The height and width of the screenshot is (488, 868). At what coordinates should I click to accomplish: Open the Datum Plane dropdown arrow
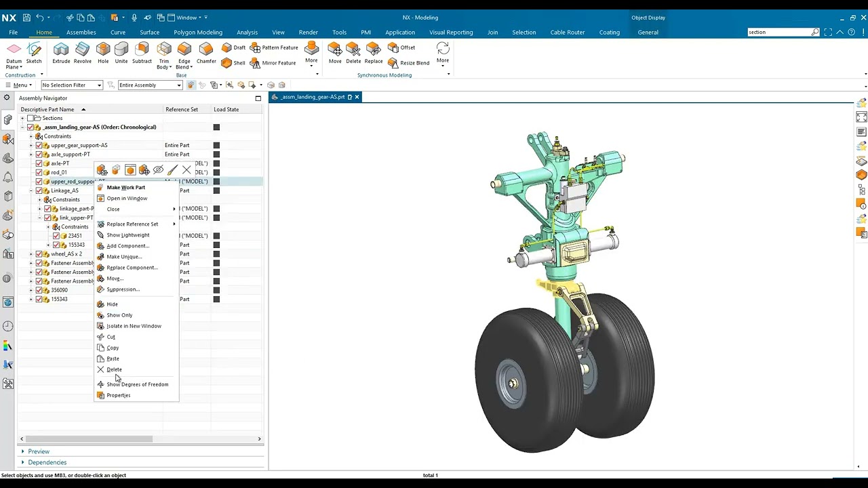(21, 67)
